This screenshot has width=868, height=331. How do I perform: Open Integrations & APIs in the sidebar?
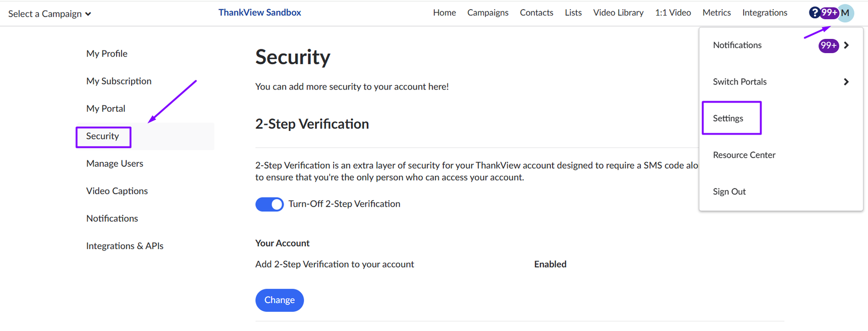tap(125, 246)
